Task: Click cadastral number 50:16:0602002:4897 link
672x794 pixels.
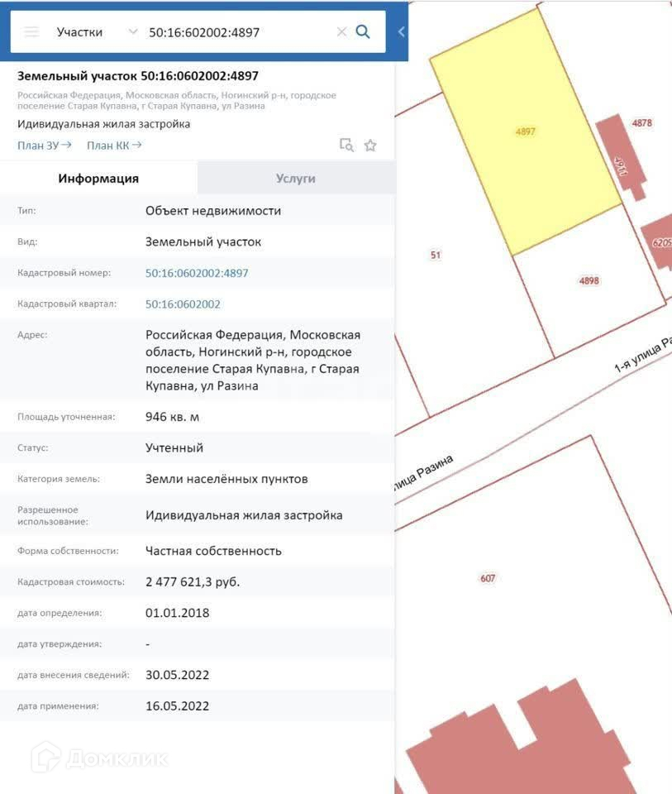Action: pos(197,273)
